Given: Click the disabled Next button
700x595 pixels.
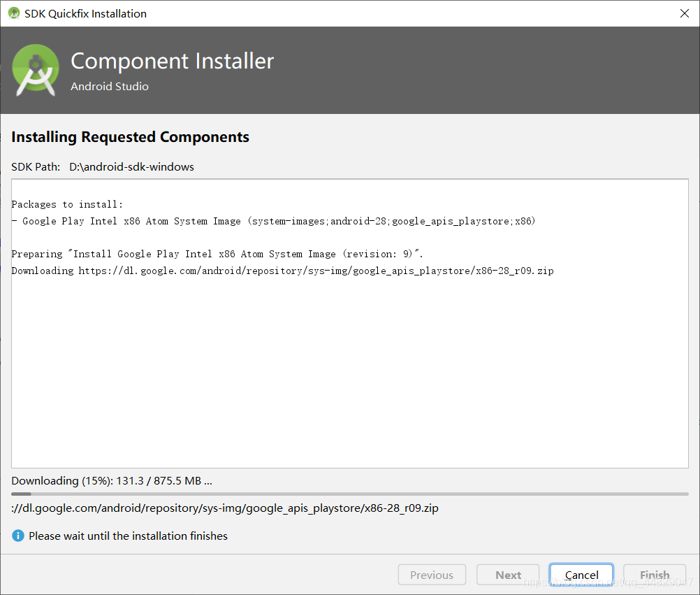Looking at the screenshot, I should pyautogui.click(x=508, y=575).
